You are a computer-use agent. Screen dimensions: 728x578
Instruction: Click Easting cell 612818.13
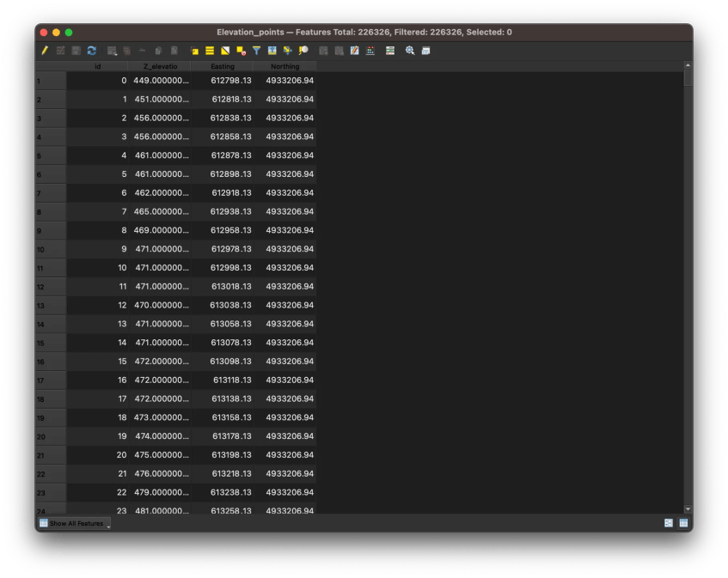[x=223, y=100]
